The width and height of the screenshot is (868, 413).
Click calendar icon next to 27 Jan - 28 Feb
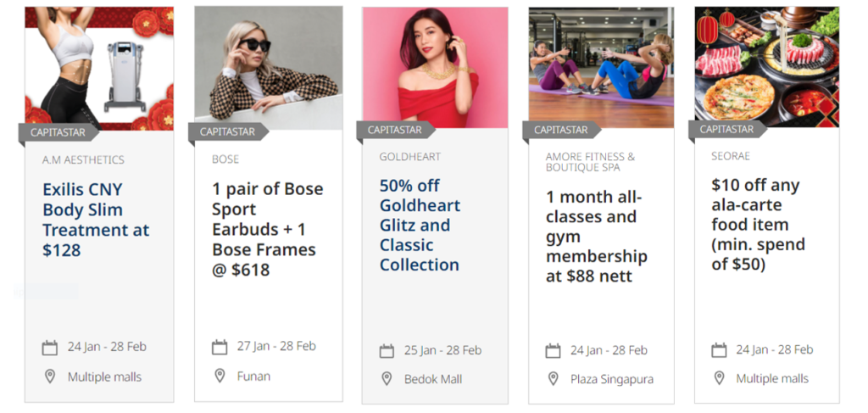coord(220,347)
